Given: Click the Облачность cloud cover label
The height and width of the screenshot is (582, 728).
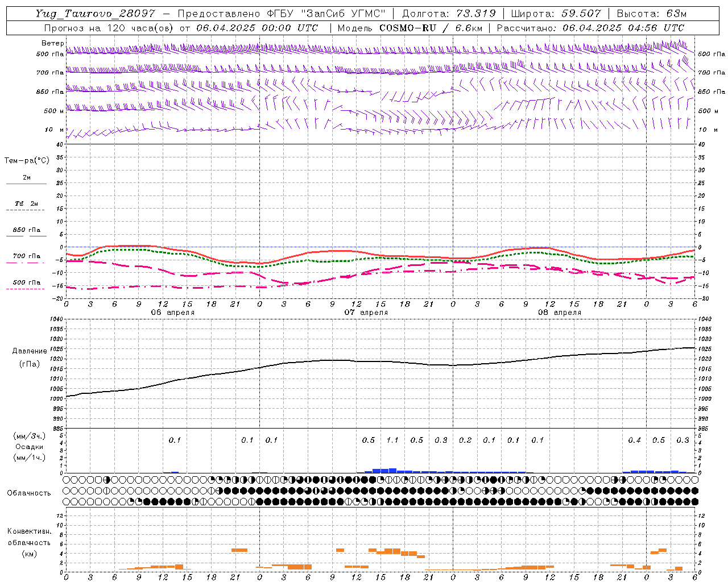Looking at the screenshot, I should 29,493.
